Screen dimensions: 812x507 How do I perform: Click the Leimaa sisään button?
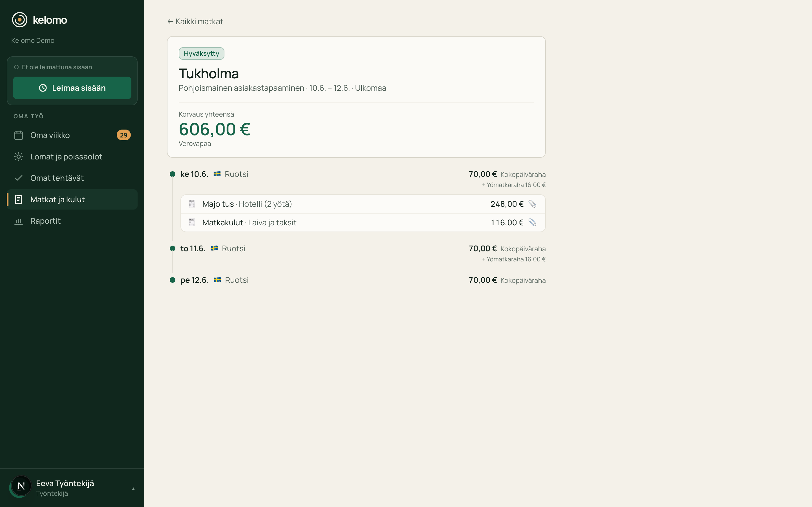72,88
